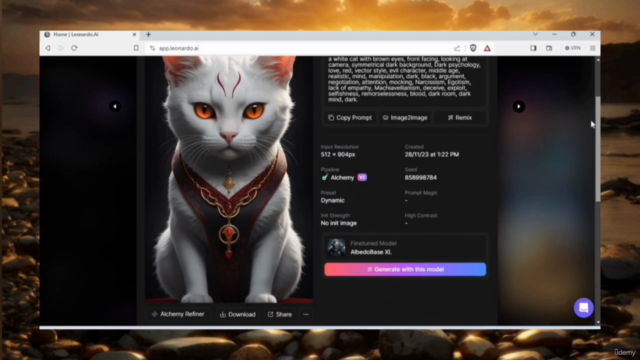Click the No init image text
640x360 pixels.
[x=339, y=223]
